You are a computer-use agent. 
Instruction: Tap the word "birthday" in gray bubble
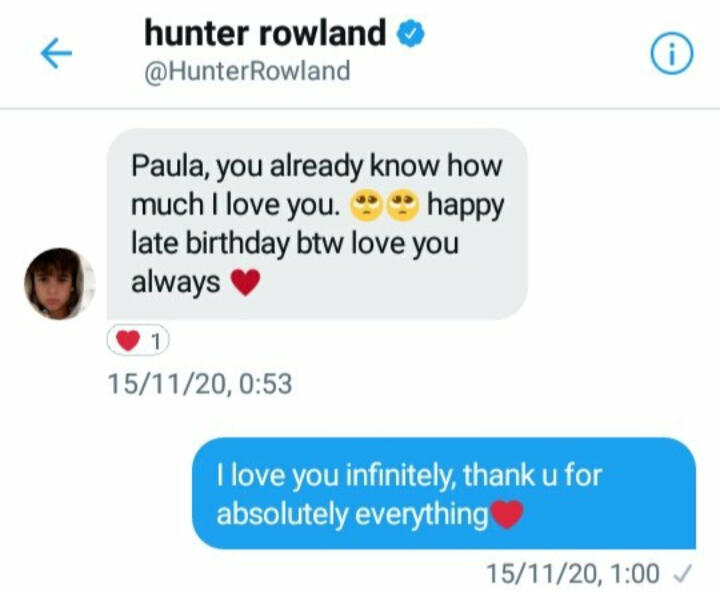(237, 243)
